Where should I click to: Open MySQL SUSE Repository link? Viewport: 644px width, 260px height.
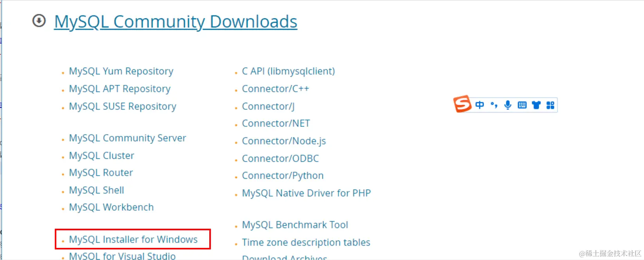click(122, 107)
